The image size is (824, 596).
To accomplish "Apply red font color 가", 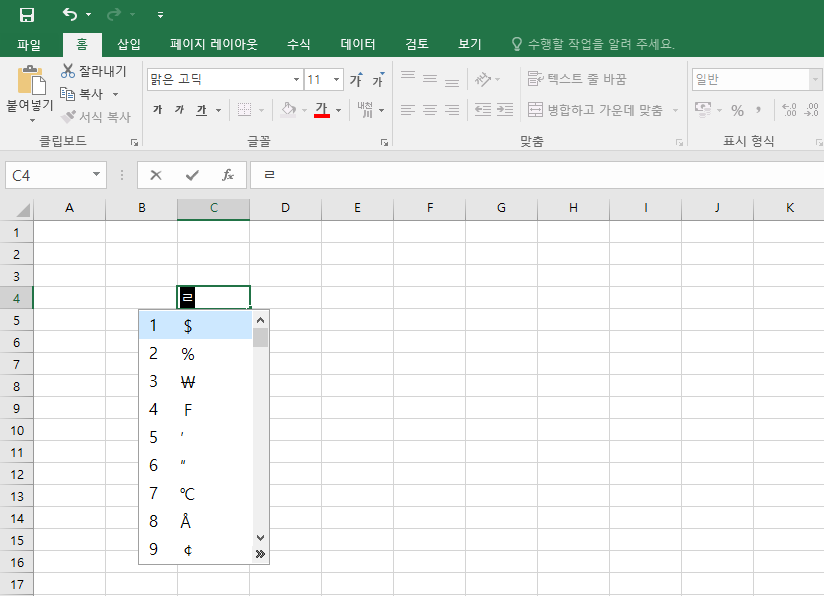I will (x=322, y=109).
